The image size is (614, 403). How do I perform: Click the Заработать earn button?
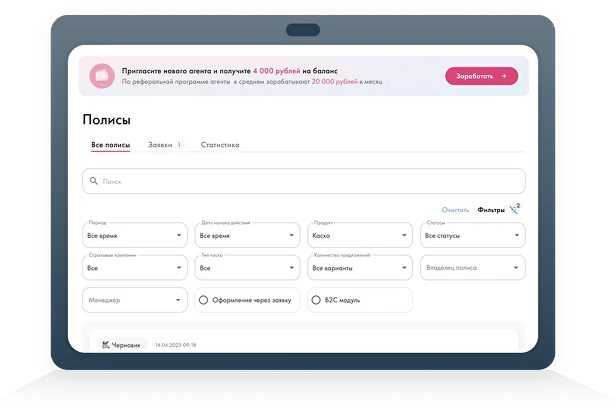pyautogui.click(x=481, y=76)
